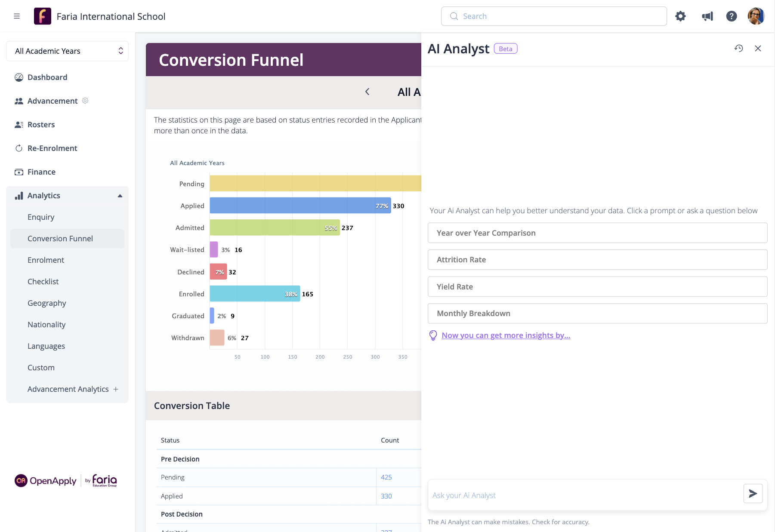Viewport: 775px width, 532px height.
Task: Navigate to Re-Enrolment in sidebar
Action: [x=52, y=148]
